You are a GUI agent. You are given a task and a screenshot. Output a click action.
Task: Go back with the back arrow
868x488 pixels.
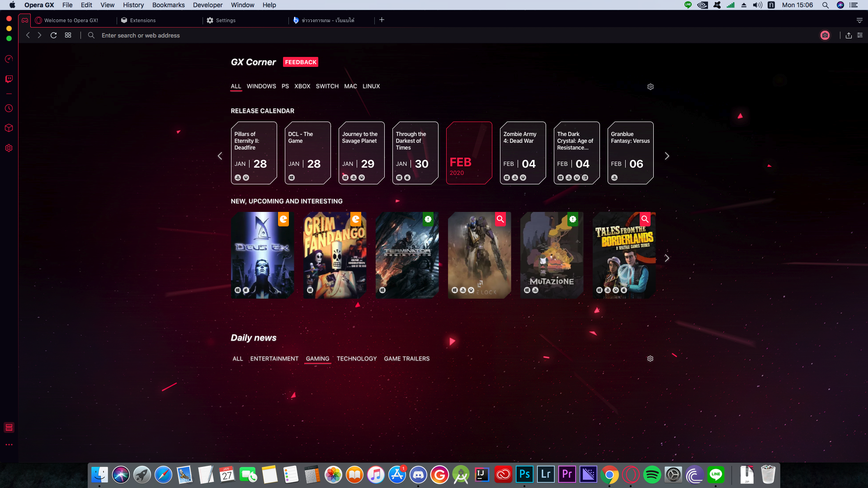point(28,35)
